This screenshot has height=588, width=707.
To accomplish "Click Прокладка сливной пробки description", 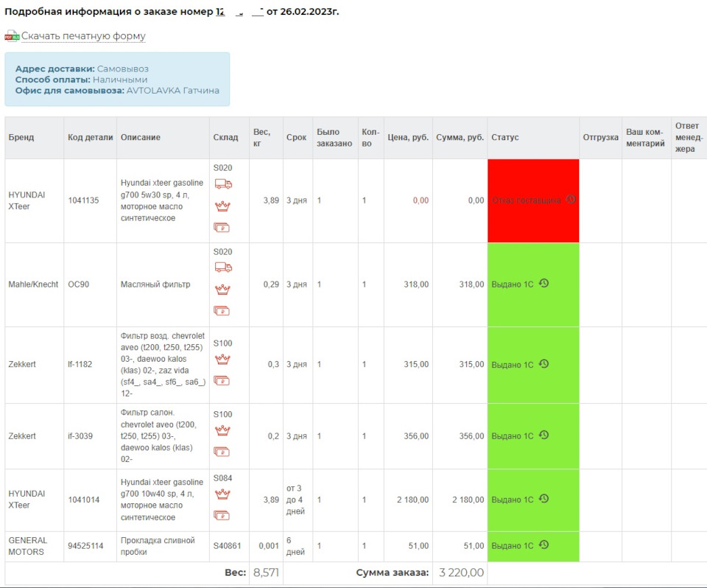I will pos(158,546).
